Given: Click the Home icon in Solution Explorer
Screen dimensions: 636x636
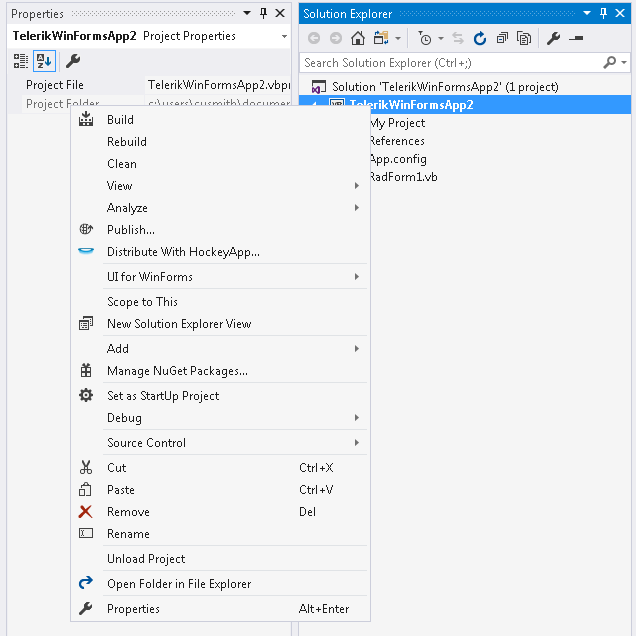Looking at the screenshot, I should (x=360, y=38).
